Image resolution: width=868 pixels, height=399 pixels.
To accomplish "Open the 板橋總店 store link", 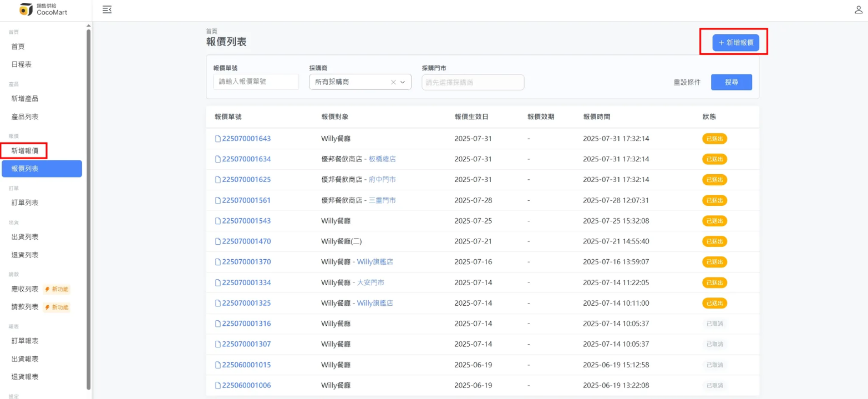I will 382,159.
